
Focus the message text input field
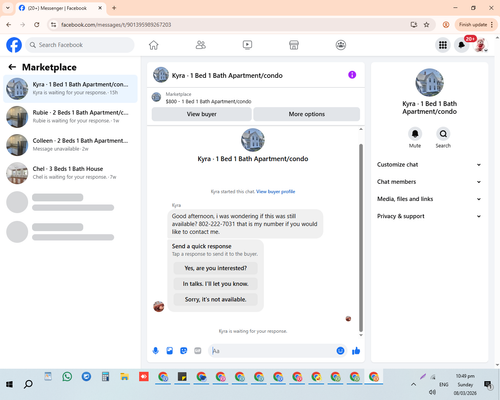(273, 351)
